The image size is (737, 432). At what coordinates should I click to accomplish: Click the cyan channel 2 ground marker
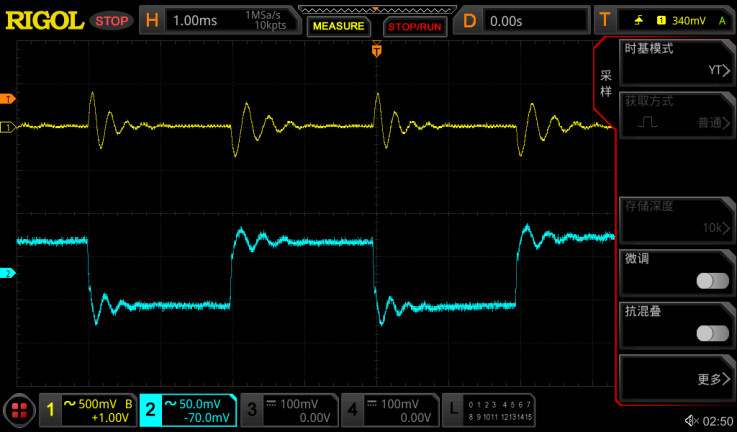pos(8,273)
